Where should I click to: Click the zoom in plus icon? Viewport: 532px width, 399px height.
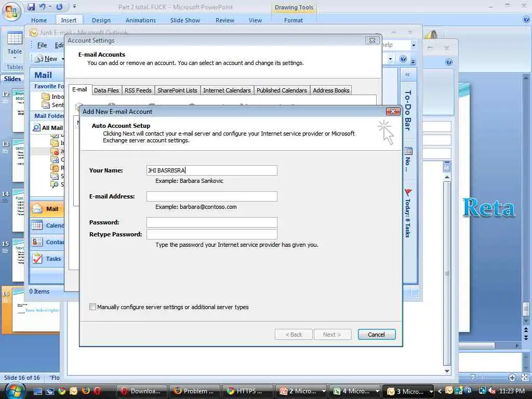pos(512,378)
